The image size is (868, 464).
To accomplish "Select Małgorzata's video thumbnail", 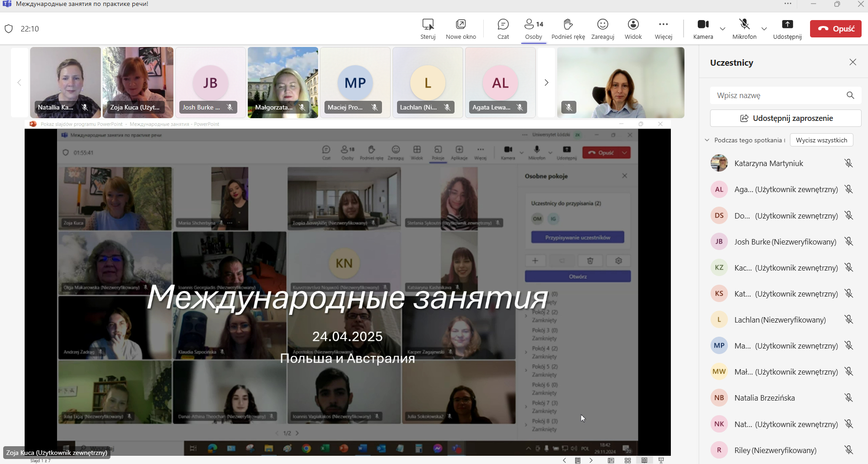I will [283, 83].
